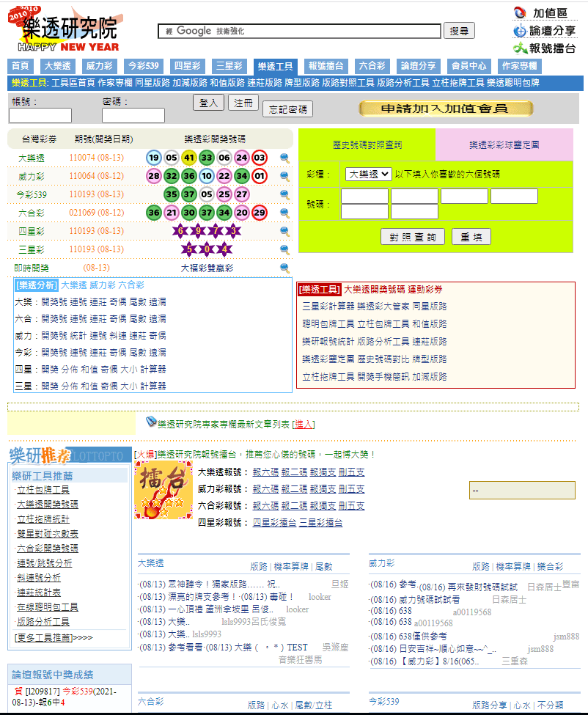
Task: Click the 重填 reset button
Action: coord(471,237)
